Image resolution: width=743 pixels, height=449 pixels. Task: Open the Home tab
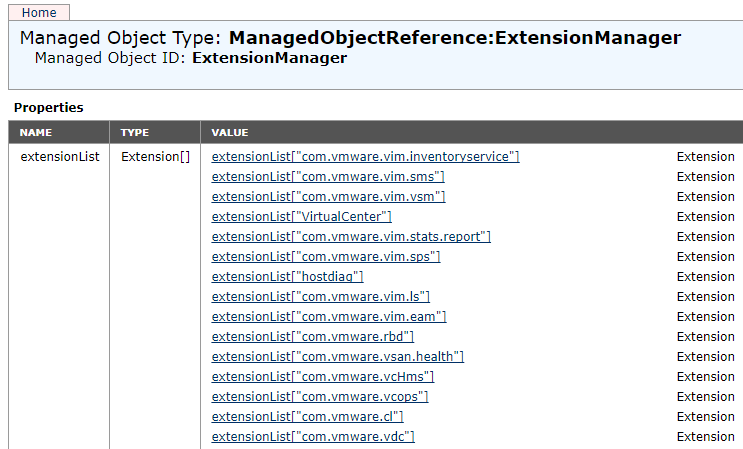(x=39, y=12)
